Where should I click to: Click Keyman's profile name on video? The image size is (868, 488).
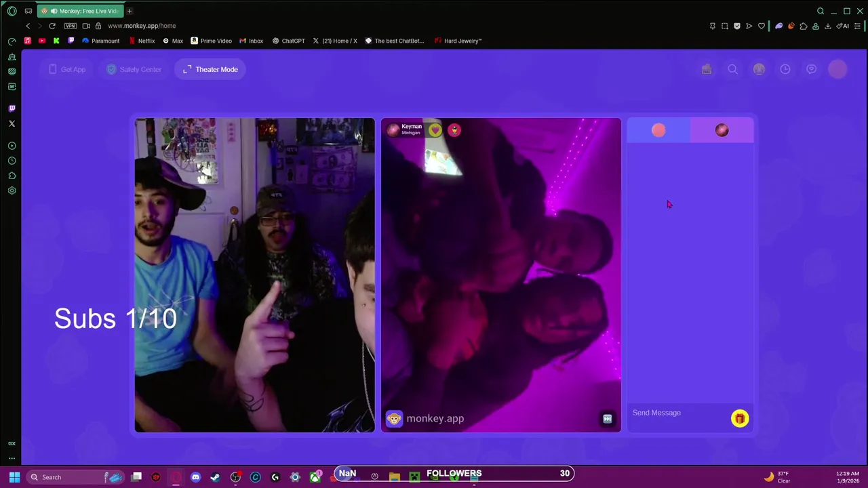(412, 127)
